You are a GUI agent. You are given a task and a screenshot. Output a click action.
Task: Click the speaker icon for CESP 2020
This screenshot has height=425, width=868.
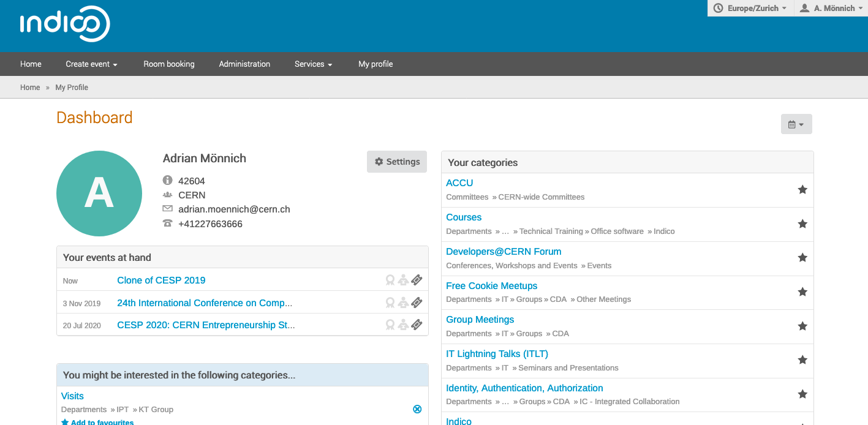tap(403, 325)
